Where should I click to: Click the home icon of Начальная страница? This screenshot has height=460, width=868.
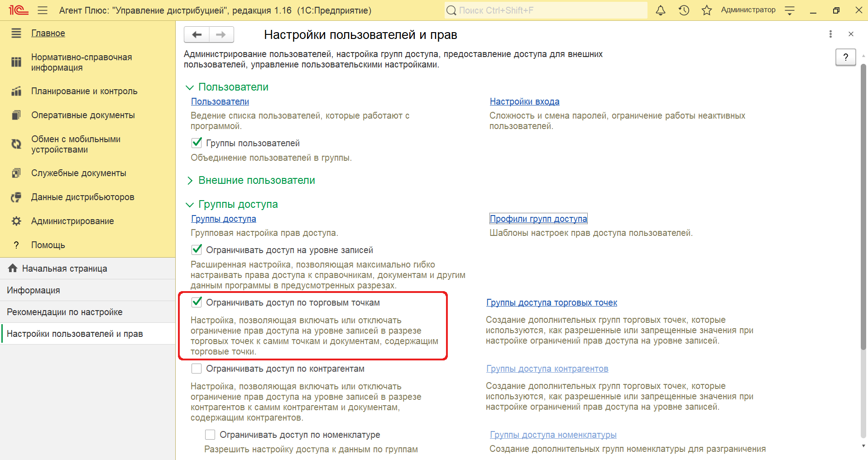point(13,268)
